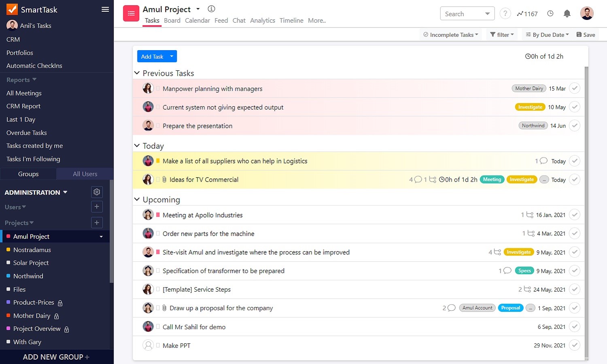The image size is (607, 364).
Task: Click the Investigate label on Site-visit Amul task
Action: pyautogui.click(x=519, y=252)
